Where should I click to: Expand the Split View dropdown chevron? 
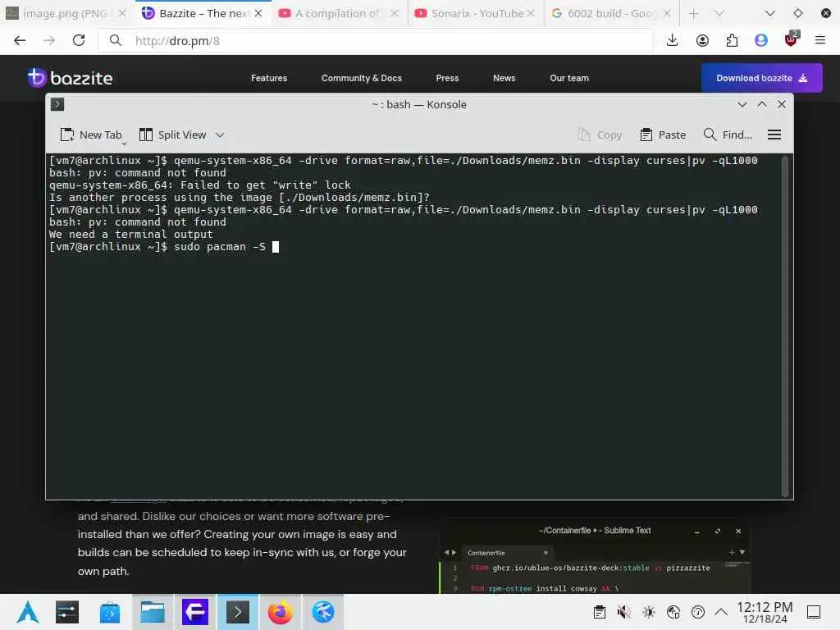coord(220,135)
